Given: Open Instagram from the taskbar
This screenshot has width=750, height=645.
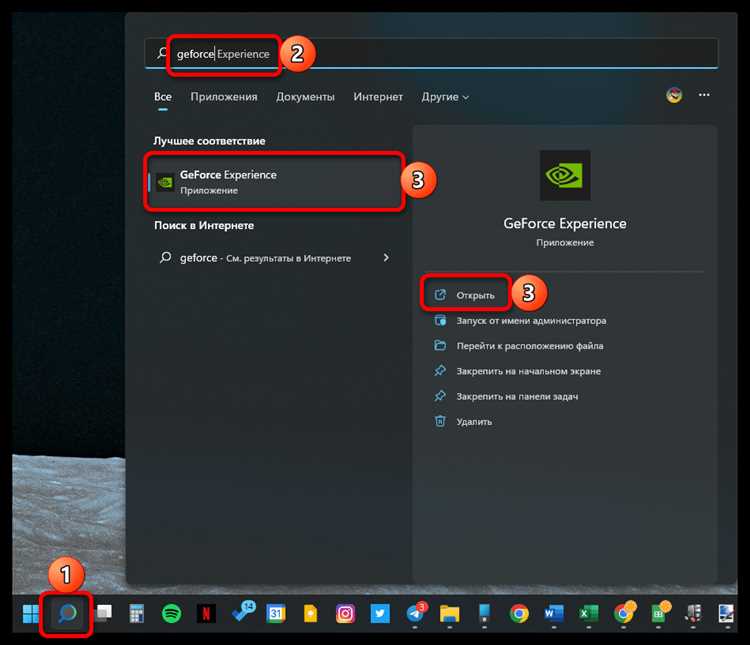Looking at the screenshot, I should [345, 613].
